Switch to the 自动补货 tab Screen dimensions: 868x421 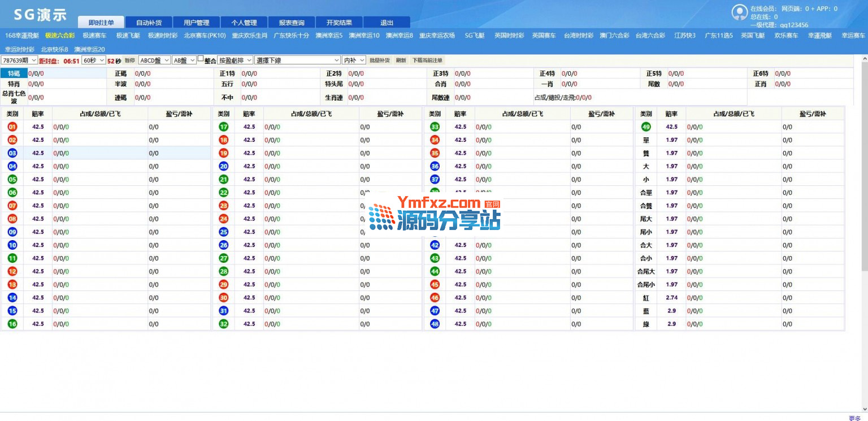pos(149,23)
